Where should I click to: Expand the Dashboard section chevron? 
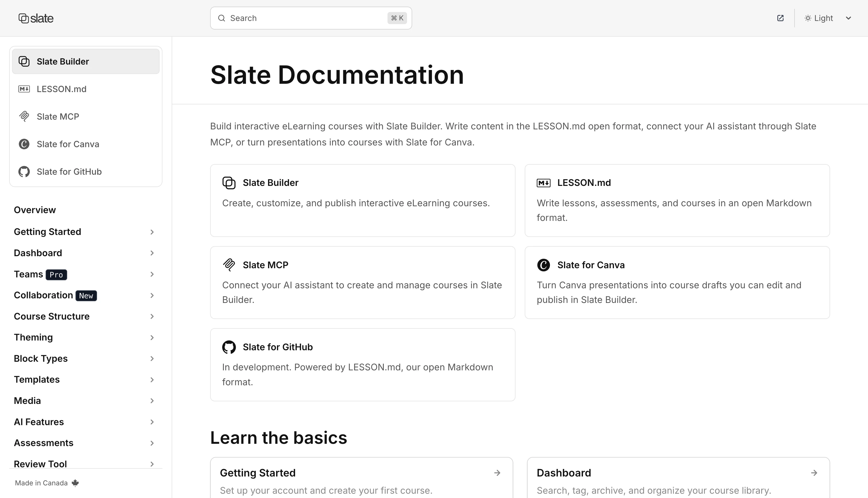click(x=152, y=253)
